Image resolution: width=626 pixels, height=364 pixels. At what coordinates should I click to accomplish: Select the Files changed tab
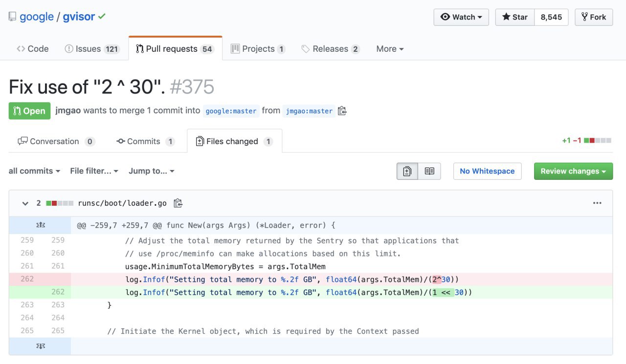[x=234, y=141]
